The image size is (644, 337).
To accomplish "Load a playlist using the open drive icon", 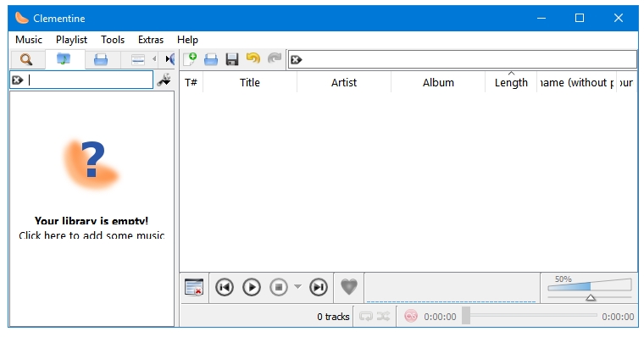I will 211,59.
